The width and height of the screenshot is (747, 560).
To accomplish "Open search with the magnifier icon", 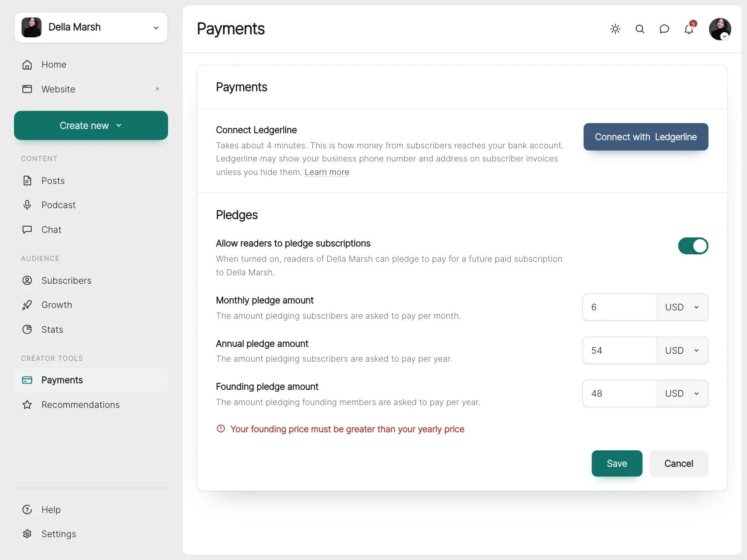I will [x=640, y=29].
